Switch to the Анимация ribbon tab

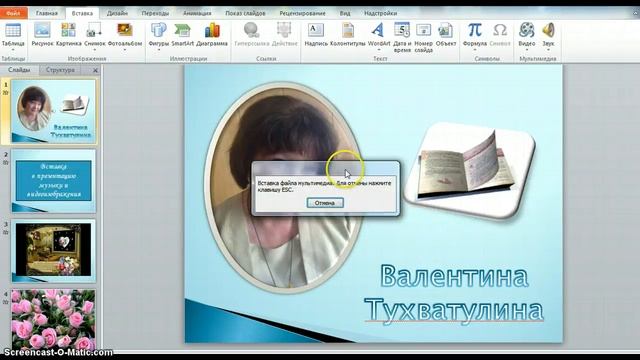[197, 13]
